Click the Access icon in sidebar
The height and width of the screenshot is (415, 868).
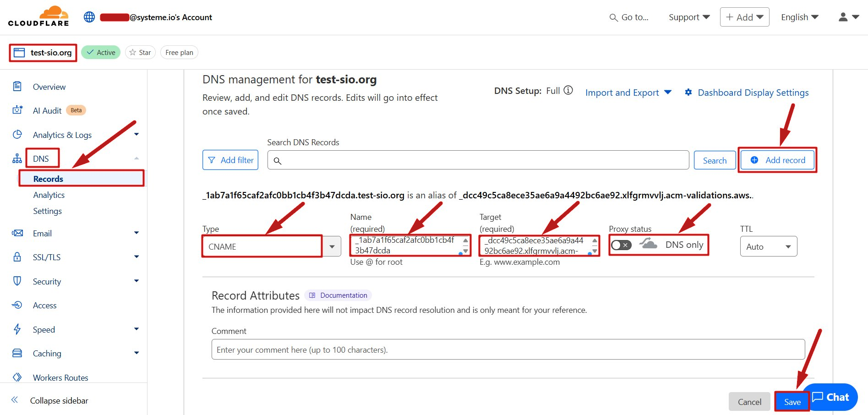tap(17, 305)
